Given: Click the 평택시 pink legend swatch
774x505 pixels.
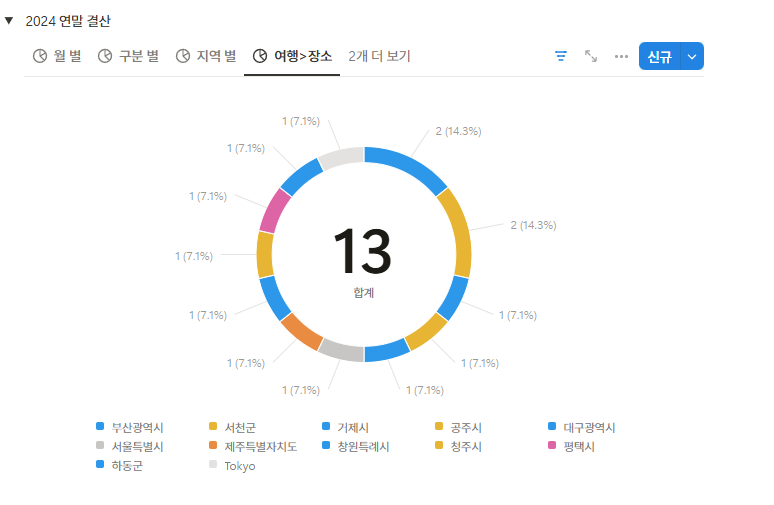Looking at the screenshot, I should click(x=552, y=445).
